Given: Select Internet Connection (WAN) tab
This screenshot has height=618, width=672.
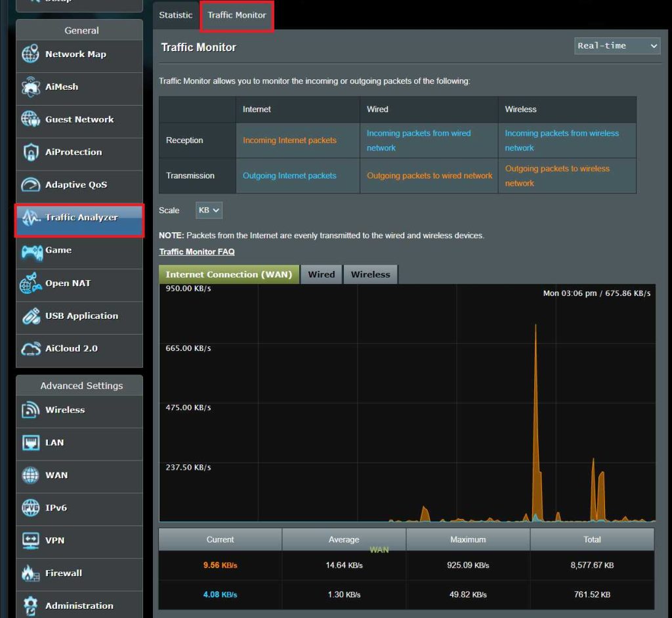Looking at the screenshot, I should tap(228, 275).
